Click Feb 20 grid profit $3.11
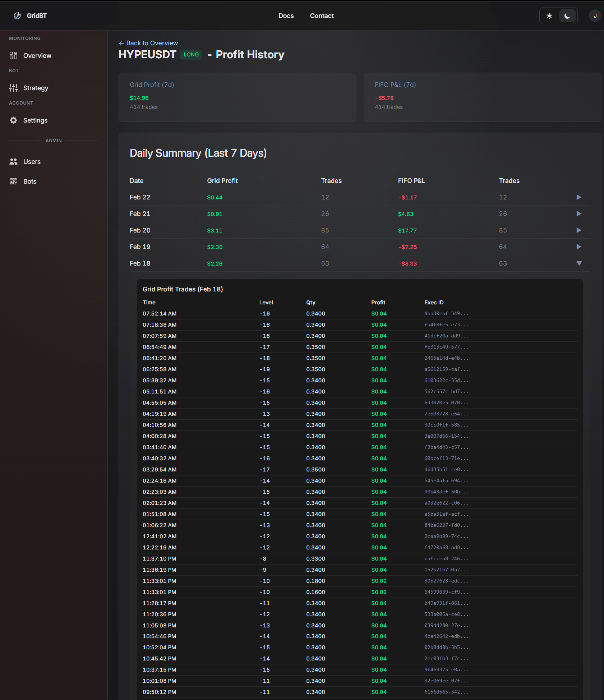Viewport: 604px width, 700px height. coord(215,230)
